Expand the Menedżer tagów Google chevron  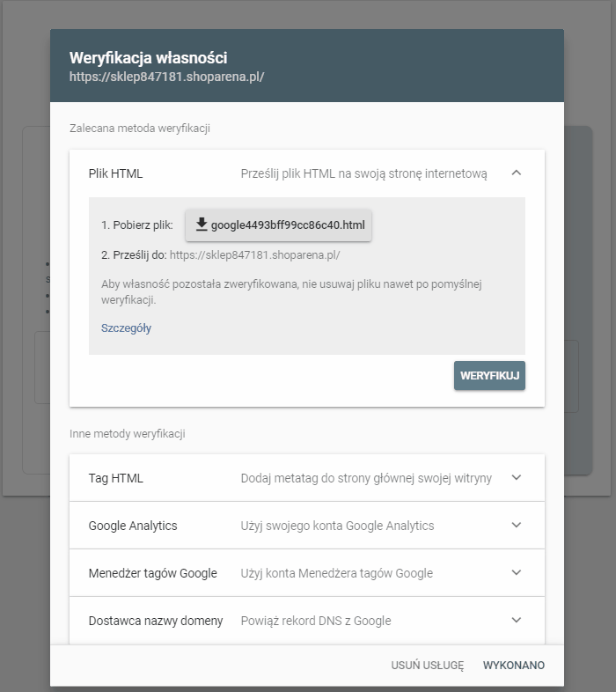coord(517,573)
